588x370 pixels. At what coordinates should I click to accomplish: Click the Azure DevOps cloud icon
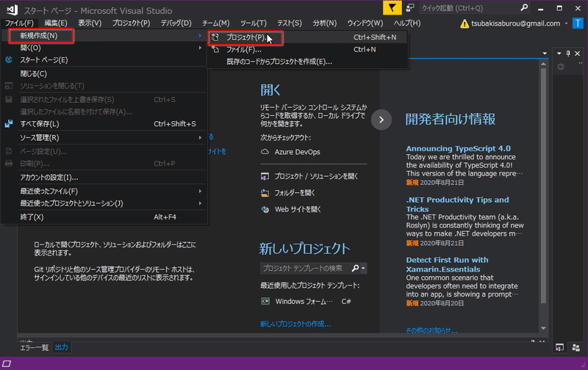point(265,152)
